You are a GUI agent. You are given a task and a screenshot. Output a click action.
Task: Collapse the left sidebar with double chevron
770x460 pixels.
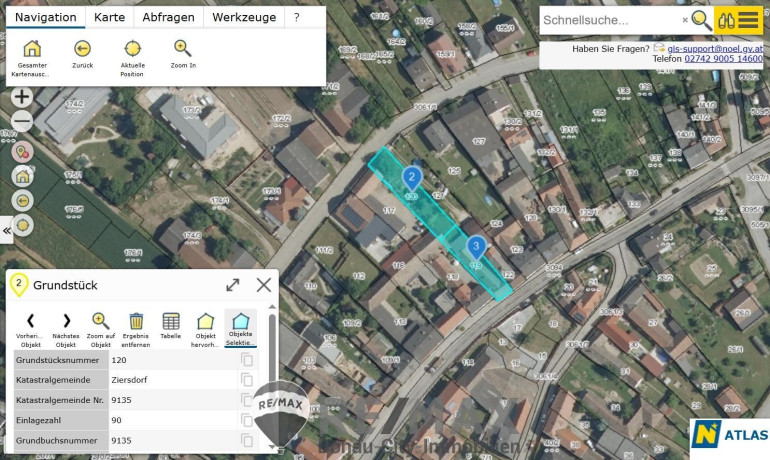coord(7,230)
